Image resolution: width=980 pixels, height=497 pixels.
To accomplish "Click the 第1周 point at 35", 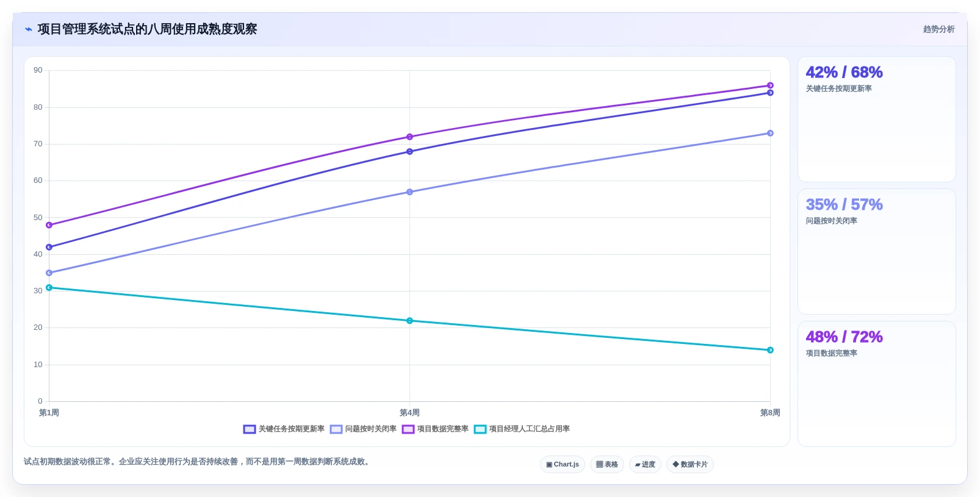I will pos(49,273).
